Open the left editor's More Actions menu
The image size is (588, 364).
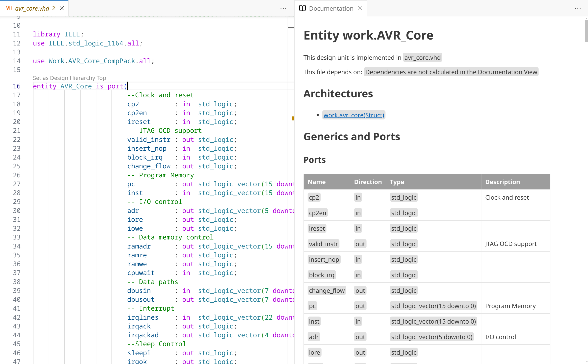(x=283, y=8)
